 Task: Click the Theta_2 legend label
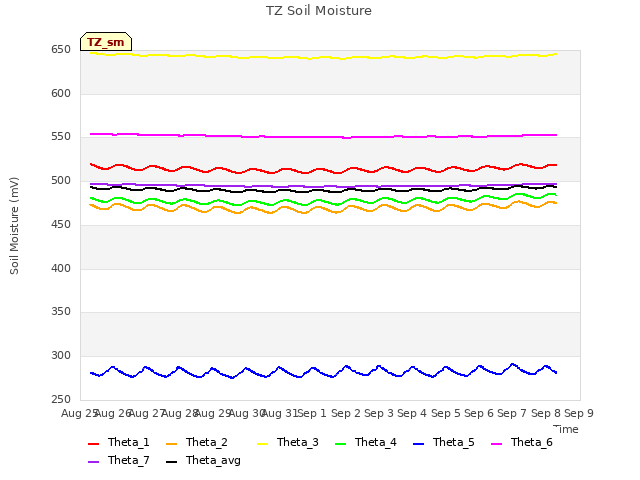coord(207,442)
